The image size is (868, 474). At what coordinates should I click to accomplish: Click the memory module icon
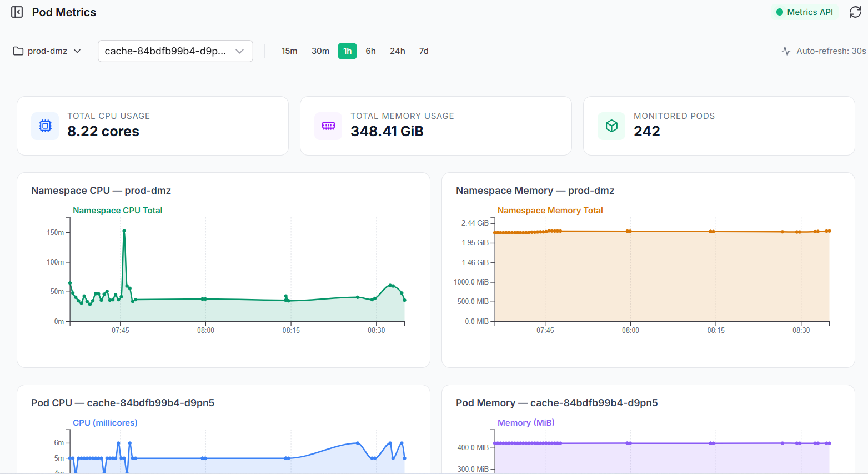329,126
